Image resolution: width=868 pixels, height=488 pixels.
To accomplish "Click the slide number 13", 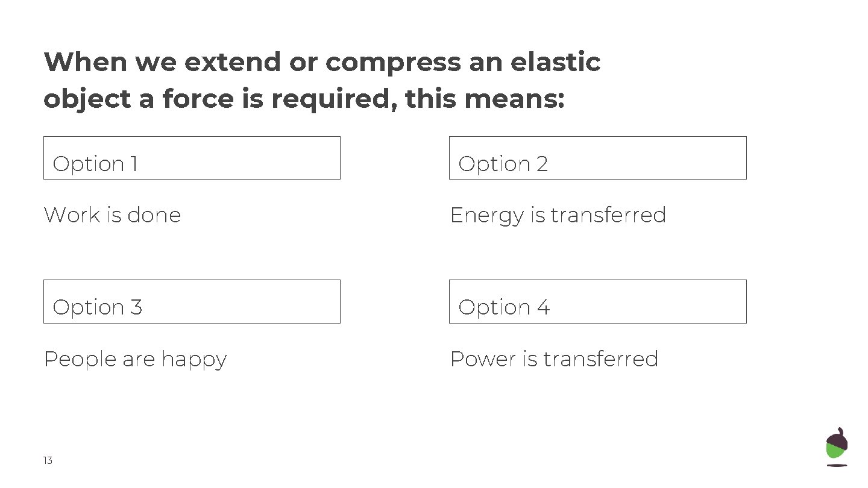I will pos(48,461).
